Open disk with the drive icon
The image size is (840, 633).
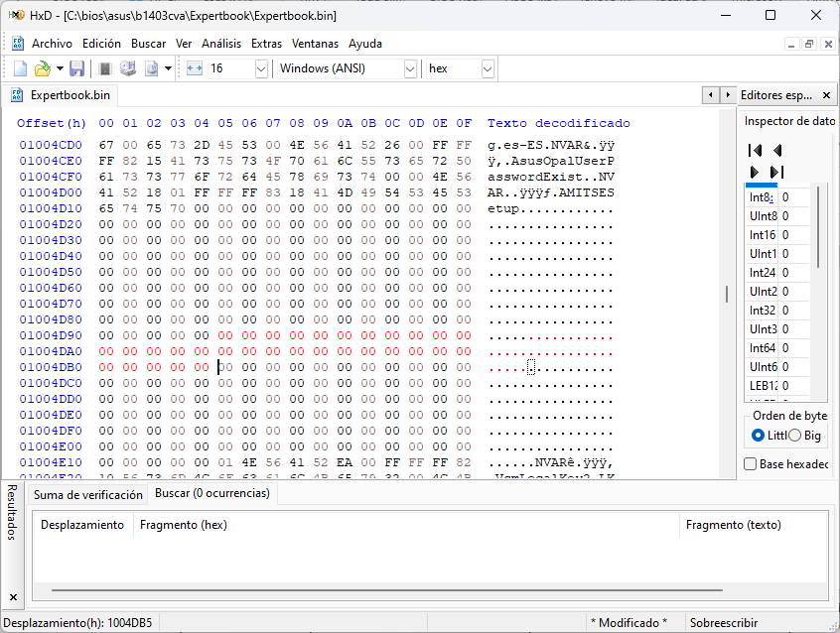tap(127, 68)
